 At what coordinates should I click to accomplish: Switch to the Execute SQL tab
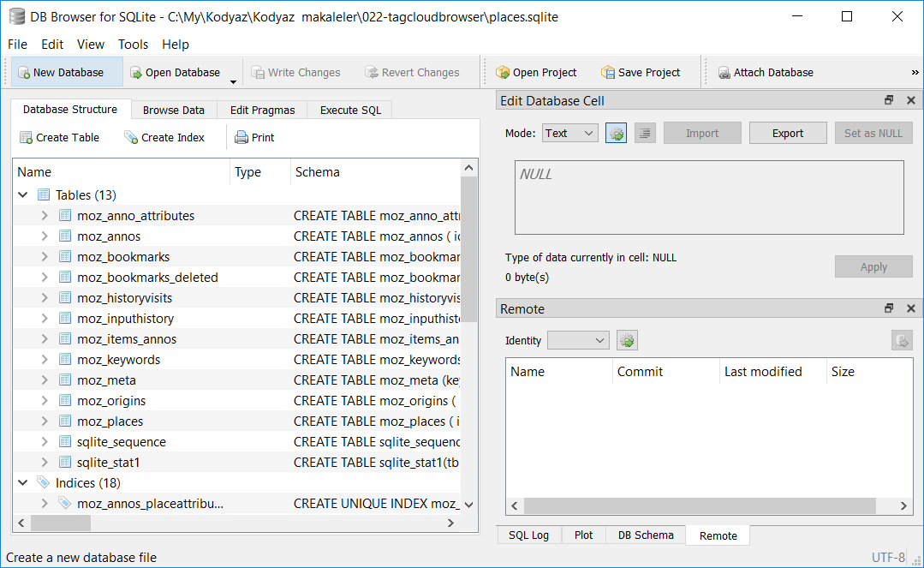(x=350, y=111)
